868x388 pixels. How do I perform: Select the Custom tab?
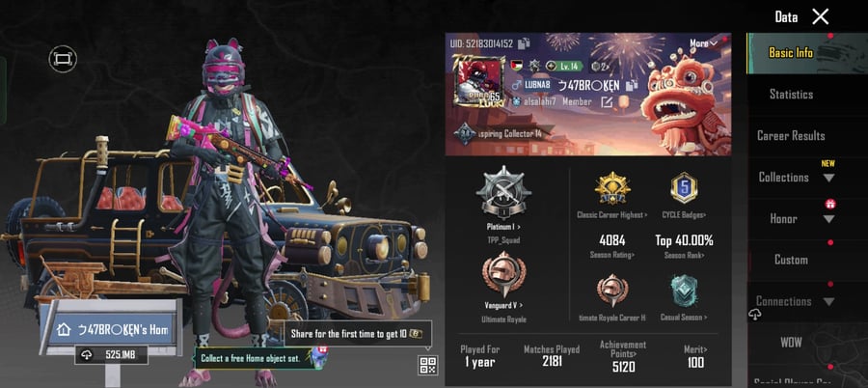(791, 260)
